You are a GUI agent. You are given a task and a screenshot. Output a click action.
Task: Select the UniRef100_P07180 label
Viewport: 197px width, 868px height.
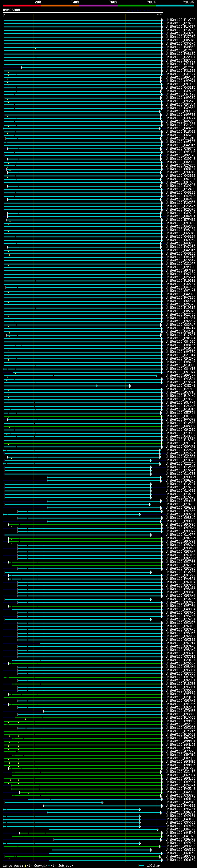point(180,297)
